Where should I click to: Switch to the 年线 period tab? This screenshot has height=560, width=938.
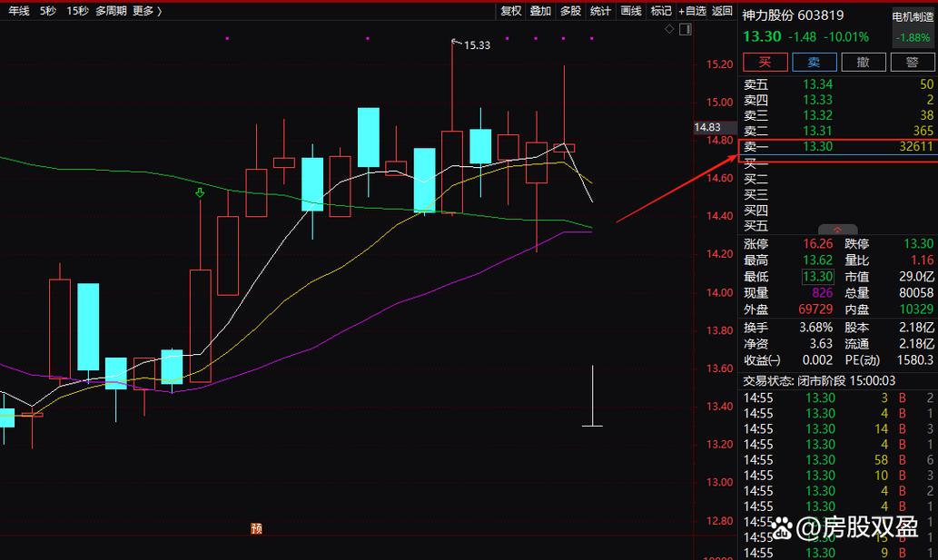tap(19, 11)
